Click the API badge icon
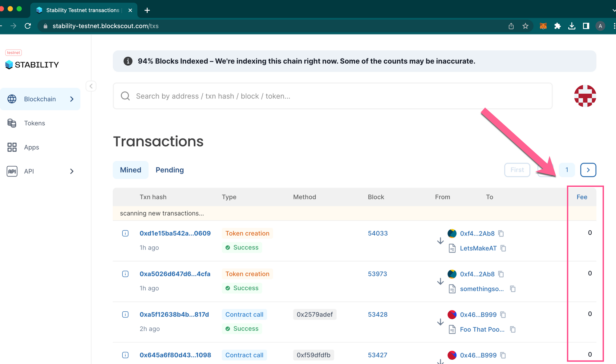616x364 pixels. [12, 171]
